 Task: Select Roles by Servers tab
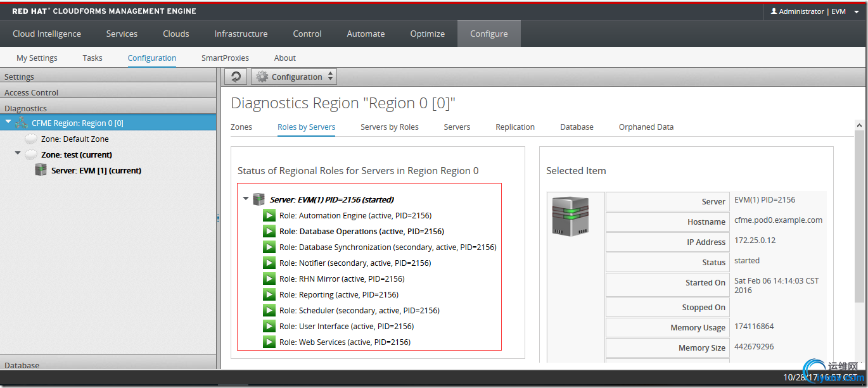[307, 127]
